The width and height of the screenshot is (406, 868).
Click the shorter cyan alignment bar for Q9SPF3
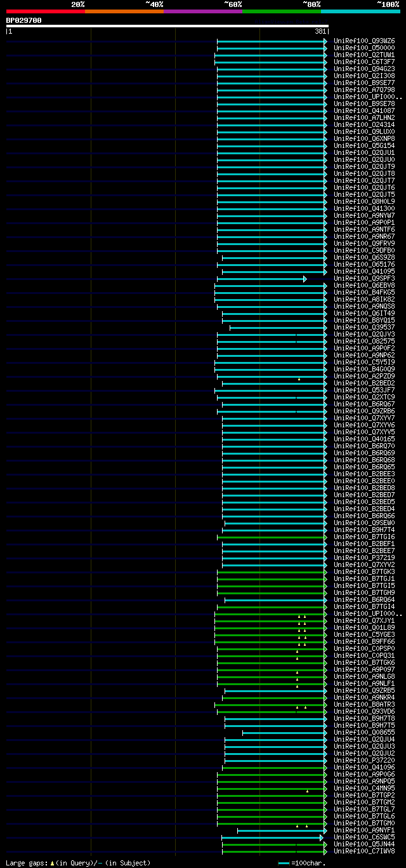[x=261, y=279]
